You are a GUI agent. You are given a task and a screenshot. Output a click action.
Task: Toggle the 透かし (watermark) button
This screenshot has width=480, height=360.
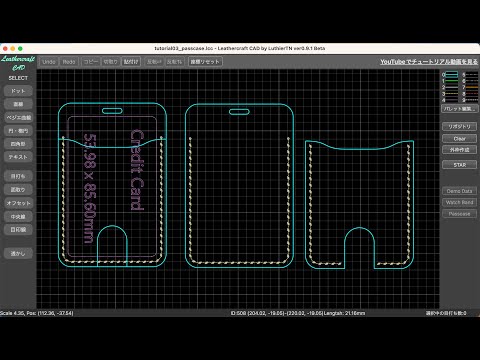coord(18,253)
